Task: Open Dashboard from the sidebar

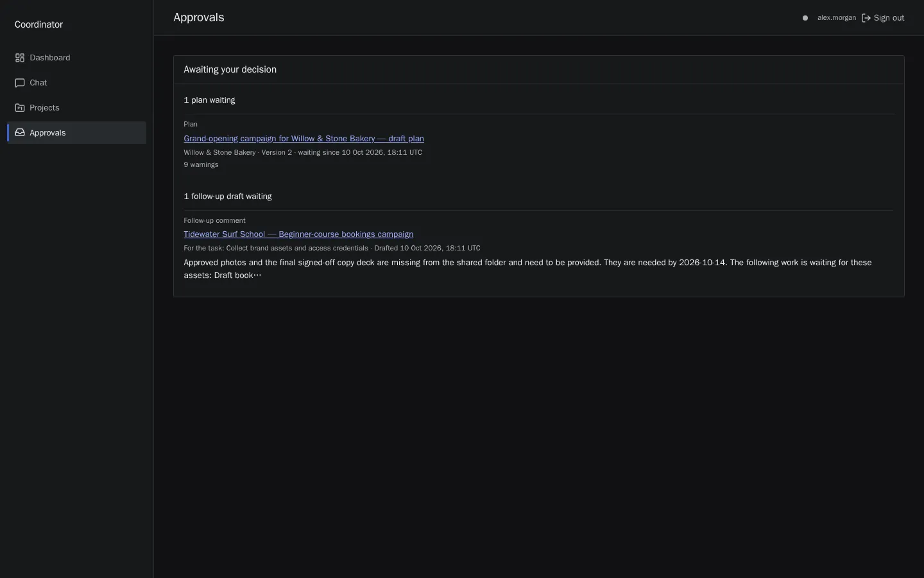Action: click(x=77, y=58)
